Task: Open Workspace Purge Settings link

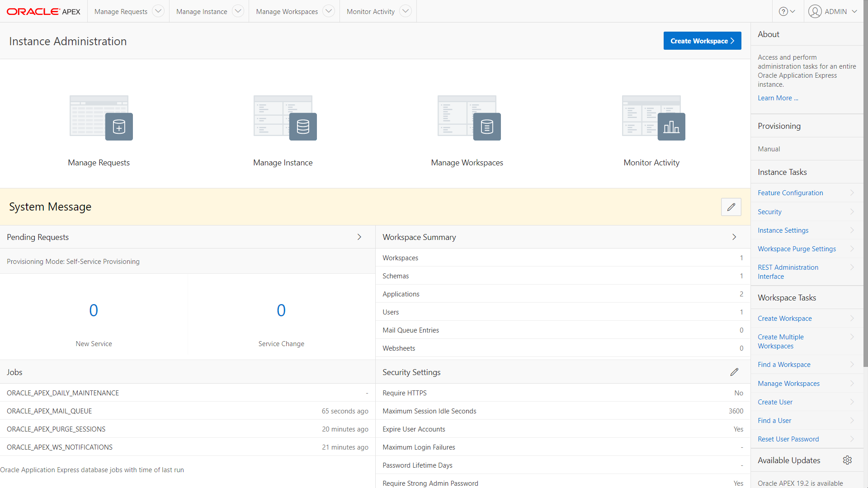Action: tap(807, 249)
